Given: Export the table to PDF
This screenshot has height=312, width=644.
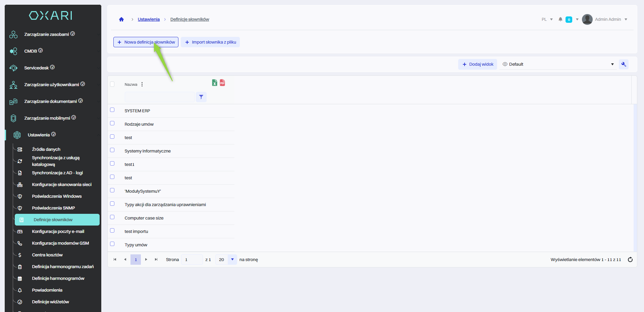Looking at the screenshot, I should 222,82.
